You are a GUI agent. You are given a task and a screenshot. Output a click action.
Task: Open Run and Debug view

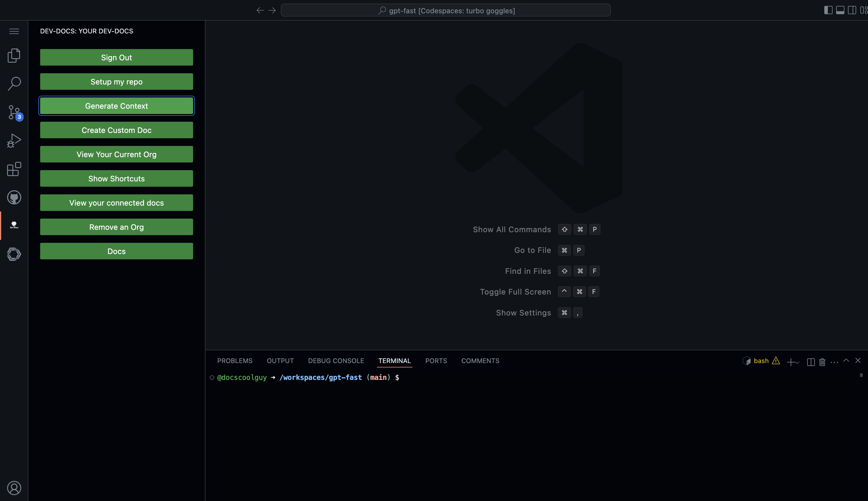[x=14, y=140]
